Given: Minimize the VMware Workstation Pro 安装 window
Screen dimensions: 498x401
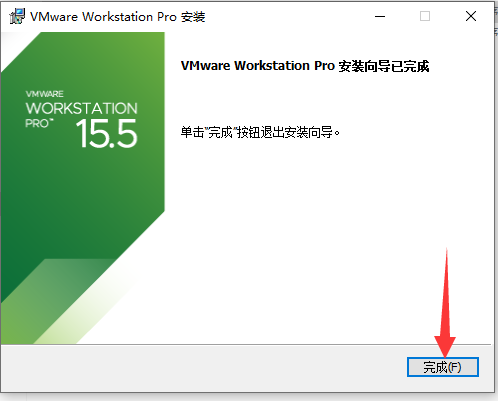Looking at the screenshot, I should 380,16.
